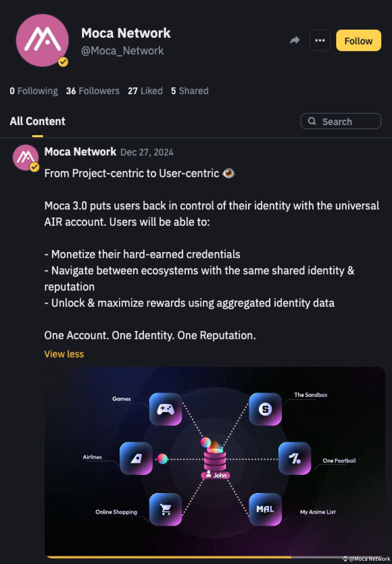
Task: Click the @Moca_Network handle
Action: click(x=122, y=50)
